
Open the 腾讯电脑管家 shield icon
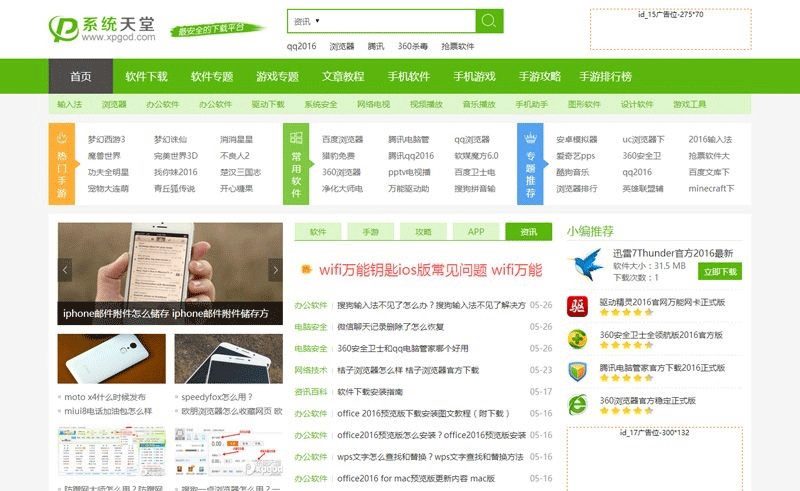point(577,372)
